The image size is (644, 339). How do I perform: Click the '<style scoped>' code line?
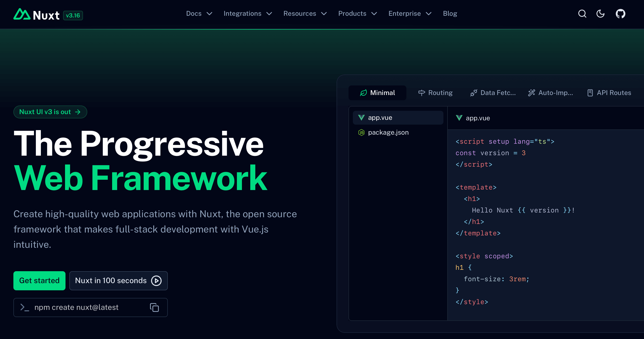[484, 256]
